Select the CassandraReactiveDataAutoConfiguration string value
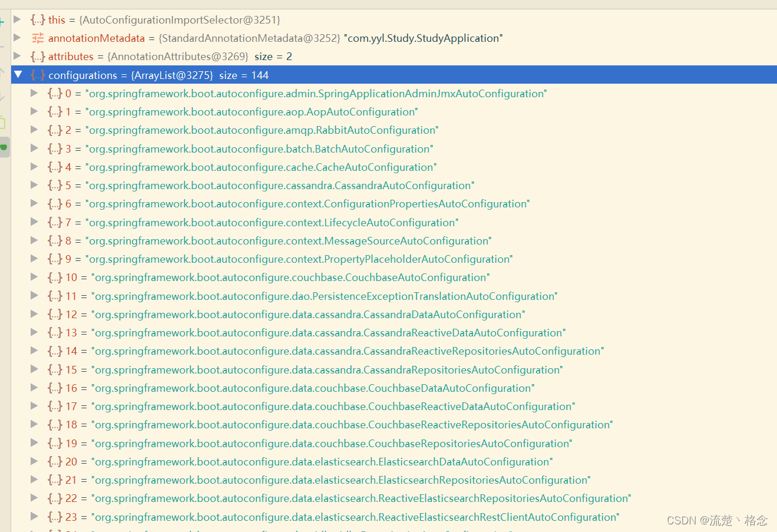Image resolution: width=777 pixels, height=532 pixels. tap(329, 333)
